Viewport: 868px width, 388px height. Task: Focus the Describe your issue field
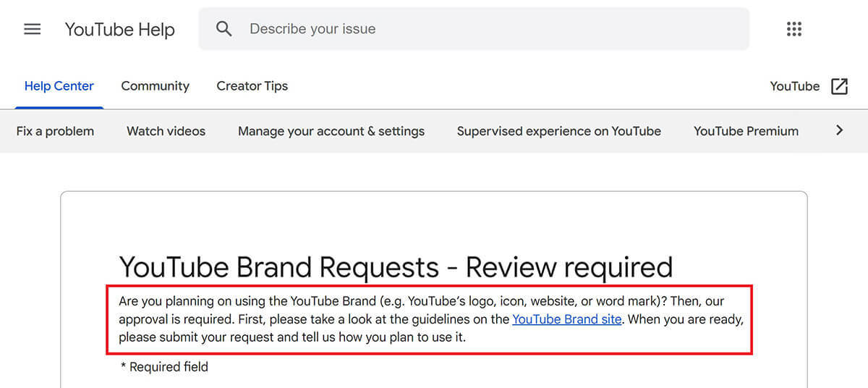474,29
